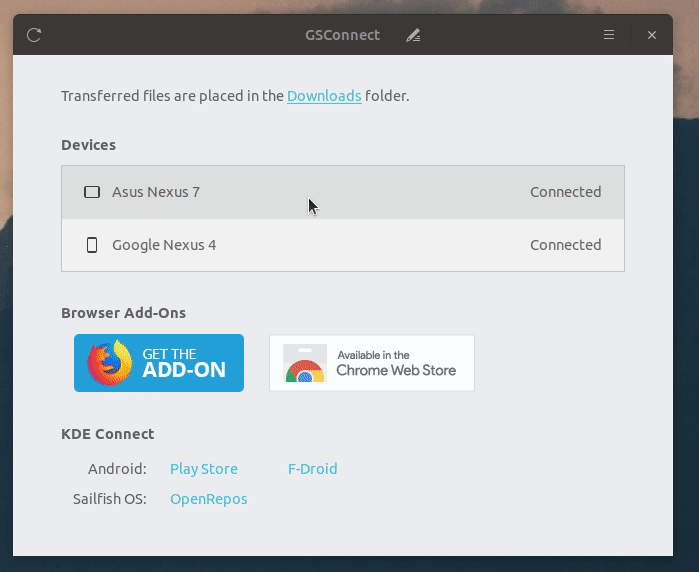
Task: Click the tablet icon for Asus Nexus 7
Action: click(x=92, y=192)
